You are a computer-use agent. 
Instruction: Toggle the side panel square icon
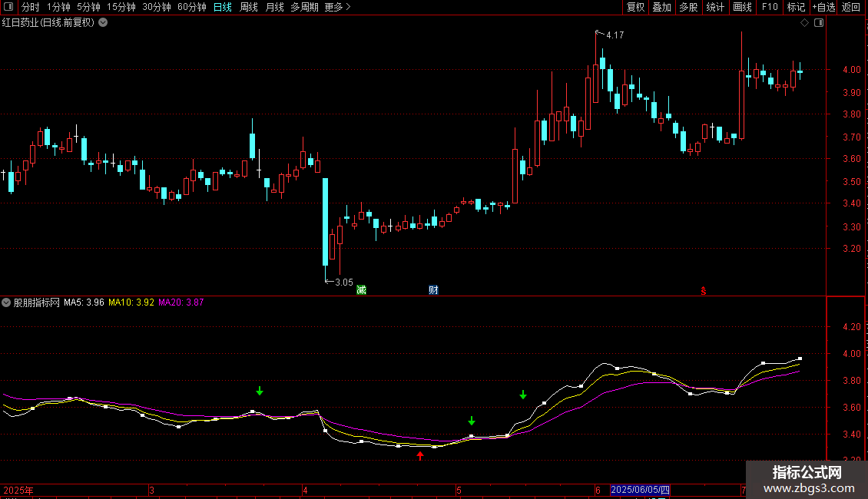819,23
